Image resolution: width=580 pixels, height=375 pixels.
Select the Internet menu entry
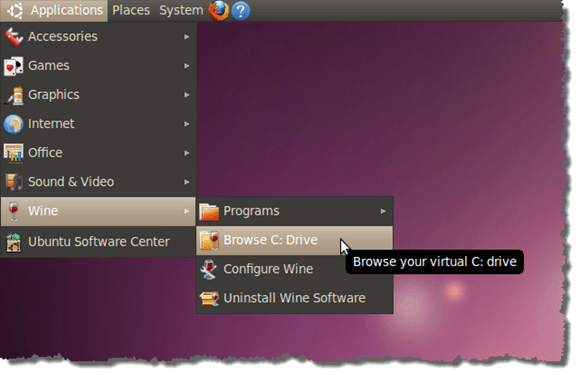coord(98,124)
